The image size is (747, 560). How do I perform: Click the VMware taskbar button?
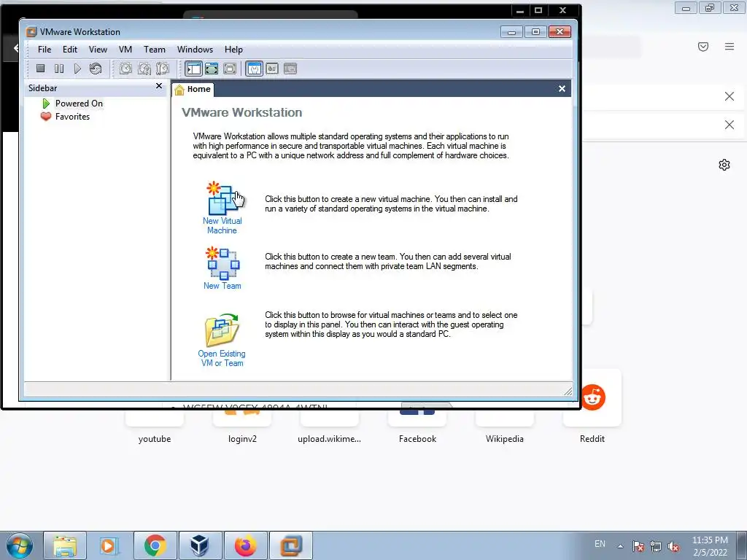291,545
